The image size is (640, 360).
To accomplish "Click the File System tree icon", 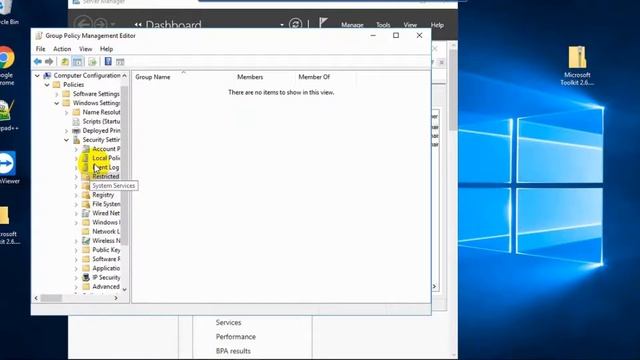I will point(86,204).
